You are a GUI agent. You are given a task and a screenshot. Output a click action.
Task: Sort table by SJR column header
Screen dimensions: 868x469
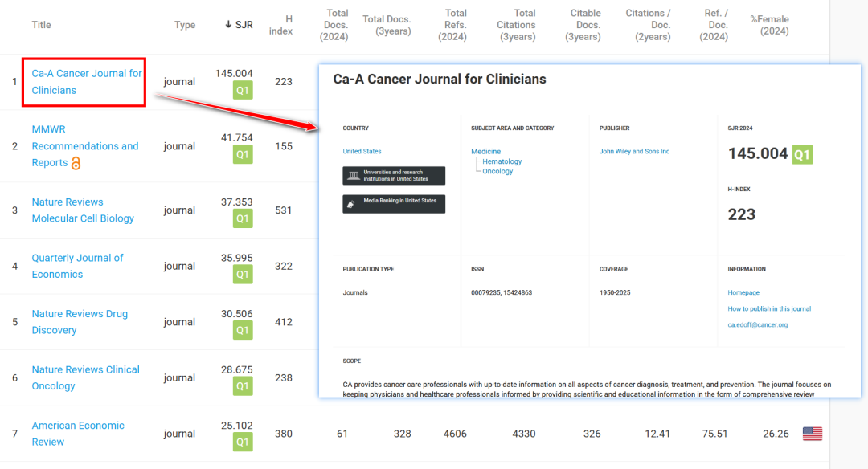click(239, 25)
